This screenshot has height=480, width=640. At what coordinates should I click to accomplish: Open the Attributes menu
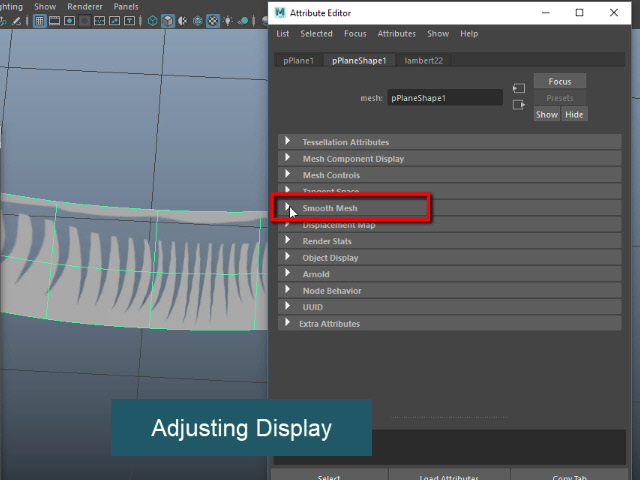pyautogui.click(x=397, y=34)
